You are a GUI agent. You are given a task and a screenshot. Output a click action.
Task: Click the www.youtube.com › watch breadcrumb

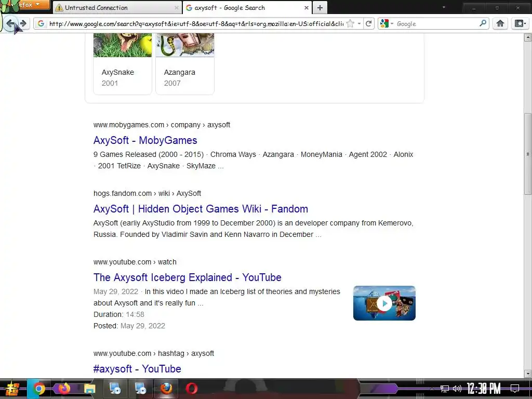point(135,262)
